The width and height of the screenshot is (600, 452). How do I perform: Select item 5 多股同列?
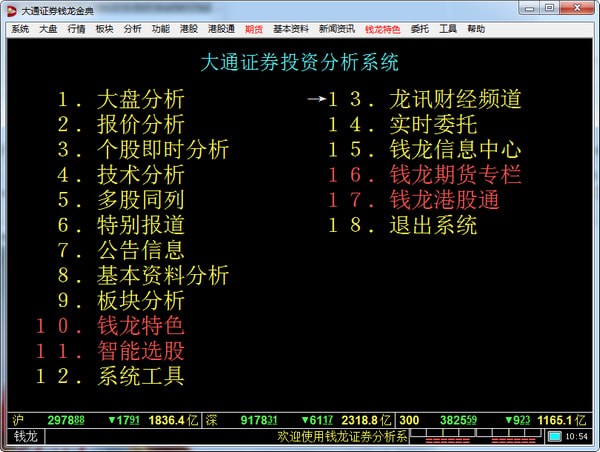121,200
